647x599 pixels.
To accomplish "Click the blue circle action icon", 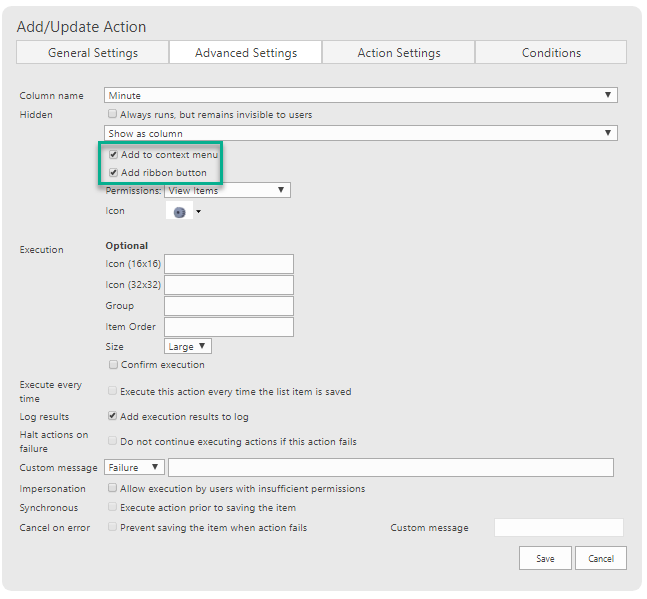I will tap(179, 212).
